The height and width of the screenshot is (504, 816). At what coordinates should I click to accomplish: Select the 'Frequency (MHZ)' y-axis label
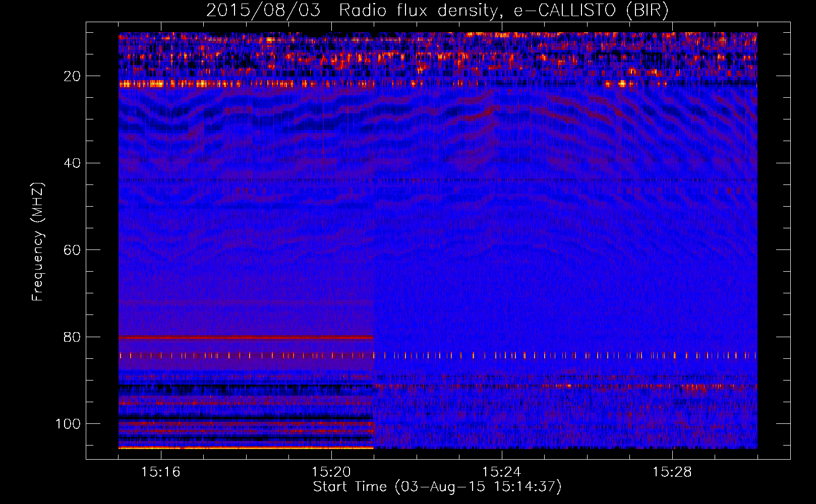click(x=38, y=242)
